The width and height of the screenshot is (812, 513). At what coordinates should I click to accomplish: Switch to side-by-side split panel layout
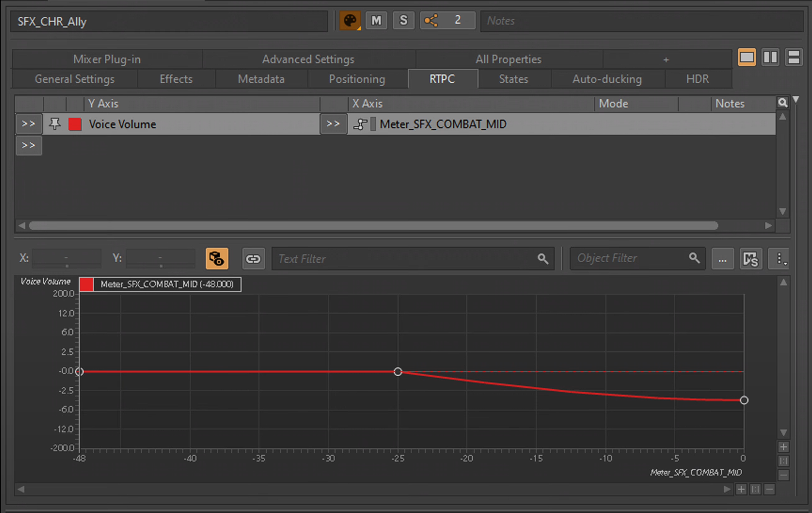coord(770,58)
